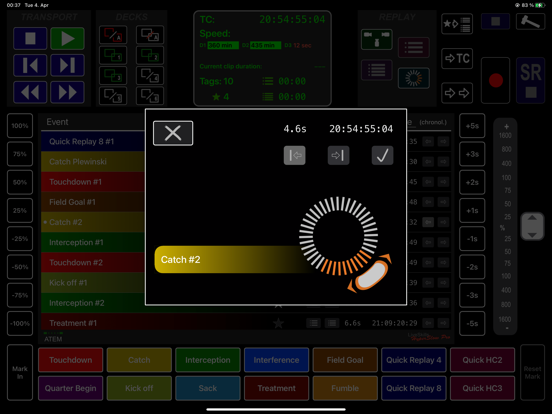
Task: Jump back with -2s button
Action: 472,267
